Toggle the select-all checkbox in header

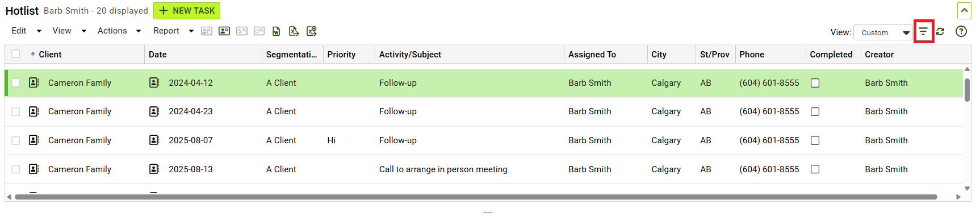pyautogui.click(x=16, y=54)
